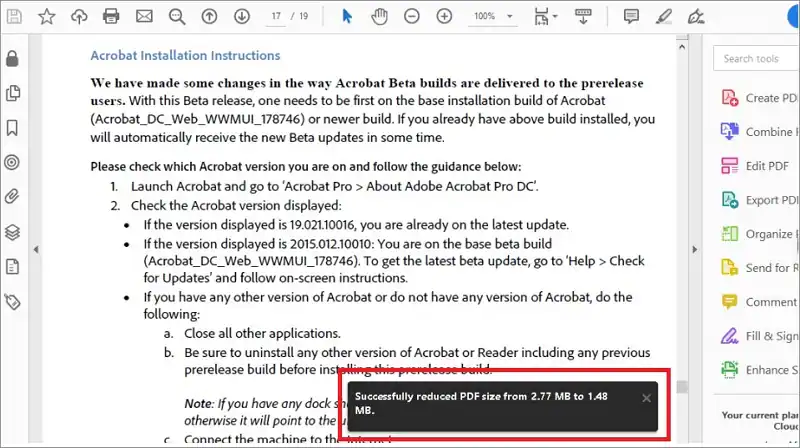Open the Fill & Sign tool

tap(760, 336)
